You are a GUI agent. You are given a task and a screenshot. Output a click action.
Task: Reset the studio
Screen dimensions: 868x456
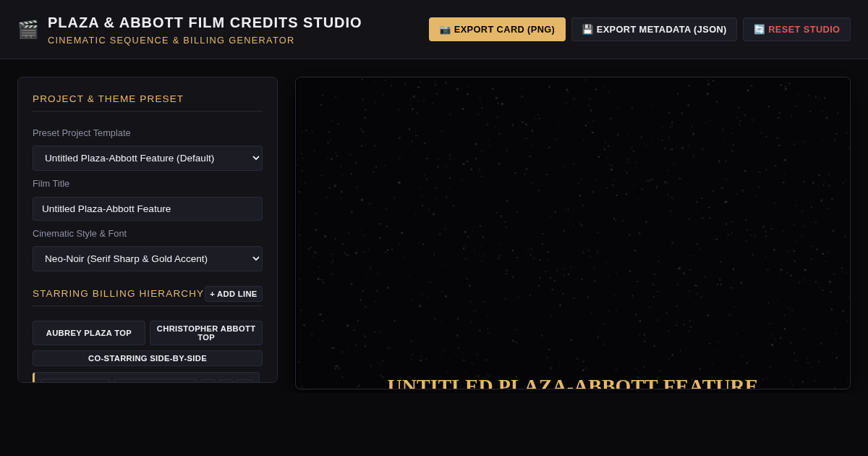[x=796, y=30]
